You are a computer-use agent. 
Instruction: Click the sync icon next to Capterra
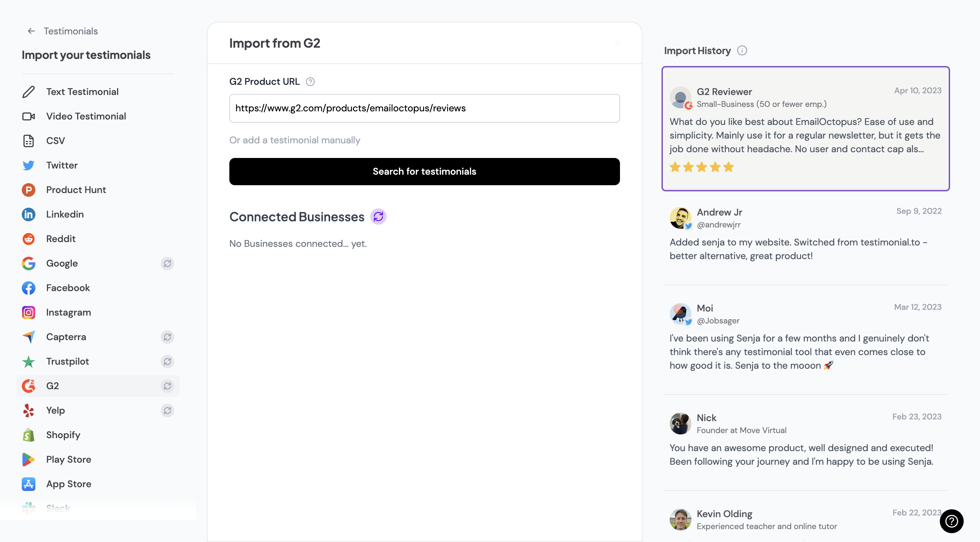click(x=167, y=337)
